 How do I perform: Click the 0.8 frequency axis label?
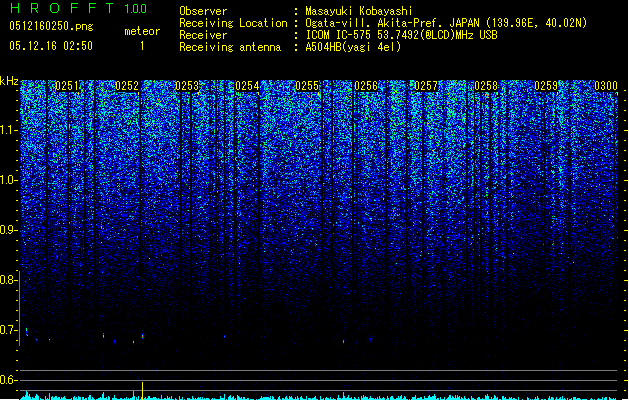point(8,280)
